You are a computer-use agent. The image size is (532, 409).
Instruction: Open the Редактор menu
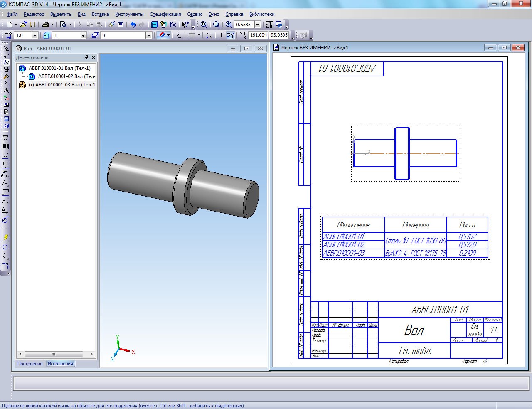click(x=34, y=14)
